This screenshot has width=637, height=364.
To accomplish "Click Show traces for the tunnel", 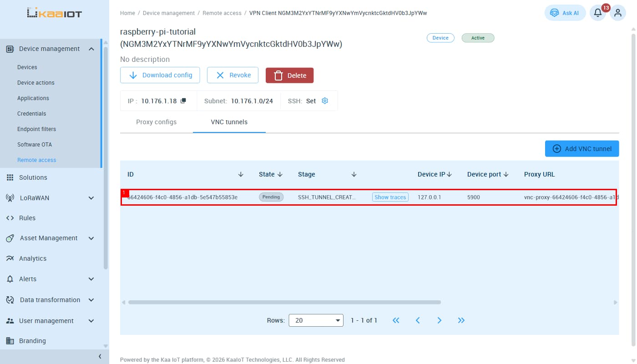I will (x=390, y=197).
